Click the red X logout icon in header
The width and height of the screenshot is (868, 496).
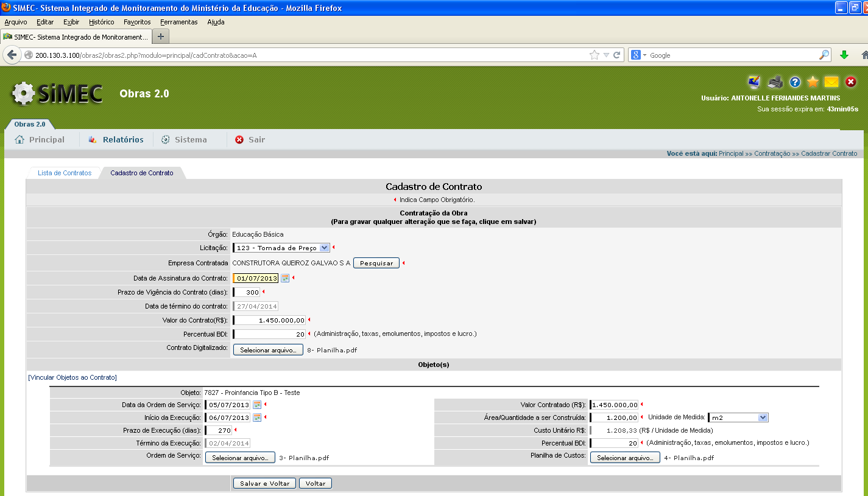click(x=851, y=82)
